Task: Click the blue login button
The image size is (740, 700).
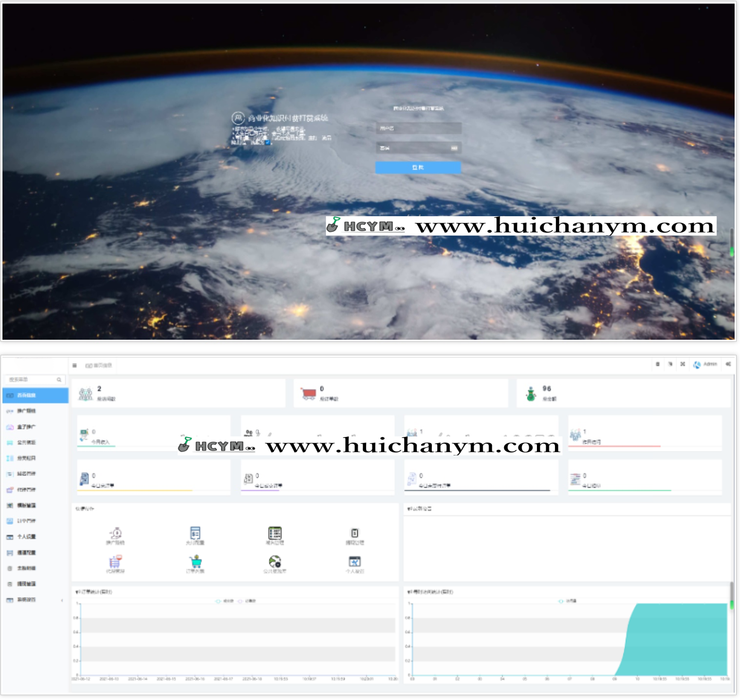Action: click(x=418, y=167)
